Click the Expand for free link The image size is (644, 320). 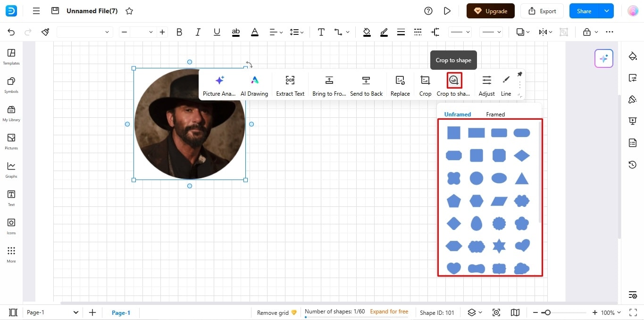pos(389,312)
